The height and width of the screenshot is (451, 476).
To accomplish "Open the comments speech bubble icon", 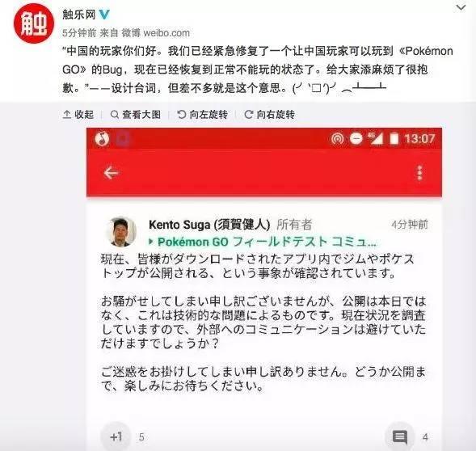I will point(400,437).
